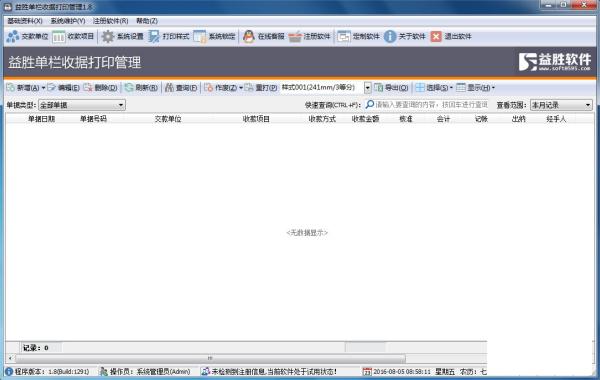Click the calendar icon beside date in status bar
This screenshot has width=600, height=380.
(x=367, y=371)
